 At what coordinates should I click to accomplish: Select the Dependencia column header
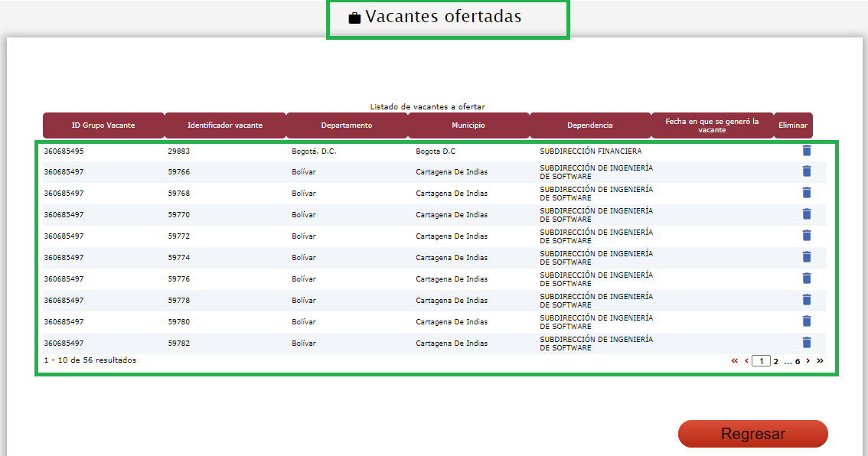coord(590,125)
